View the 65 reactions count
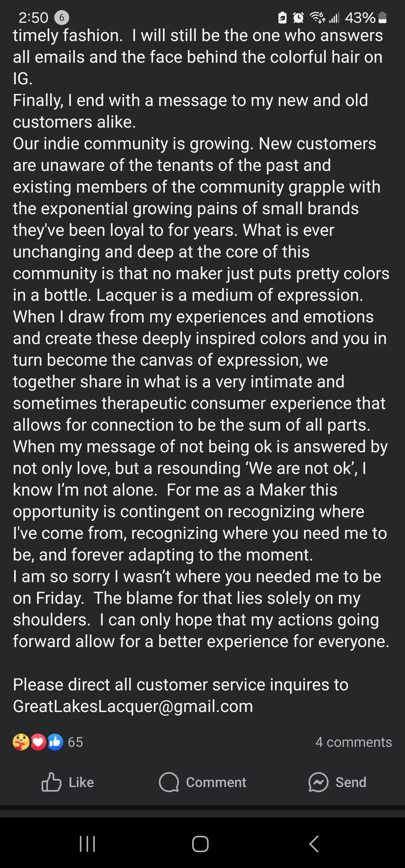Viewport: 405px width, 868px height. tap(75, 742)
